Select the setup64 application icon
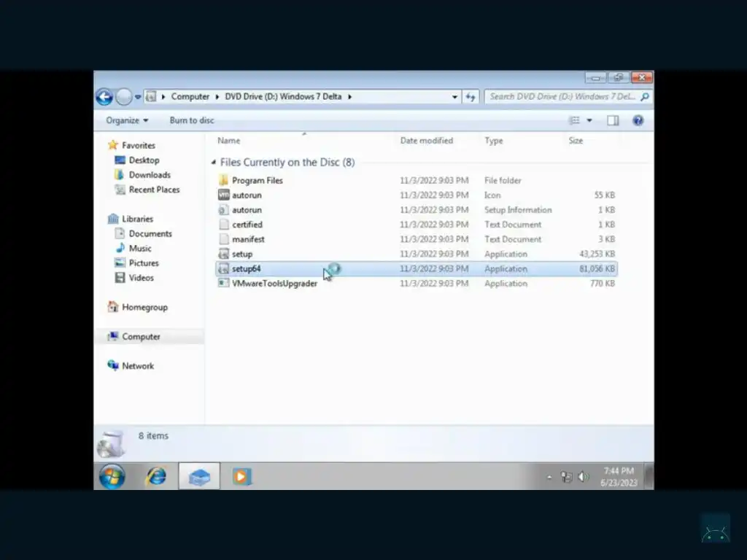The height and width of the screenshot is (560, 747). coord(223,269)
